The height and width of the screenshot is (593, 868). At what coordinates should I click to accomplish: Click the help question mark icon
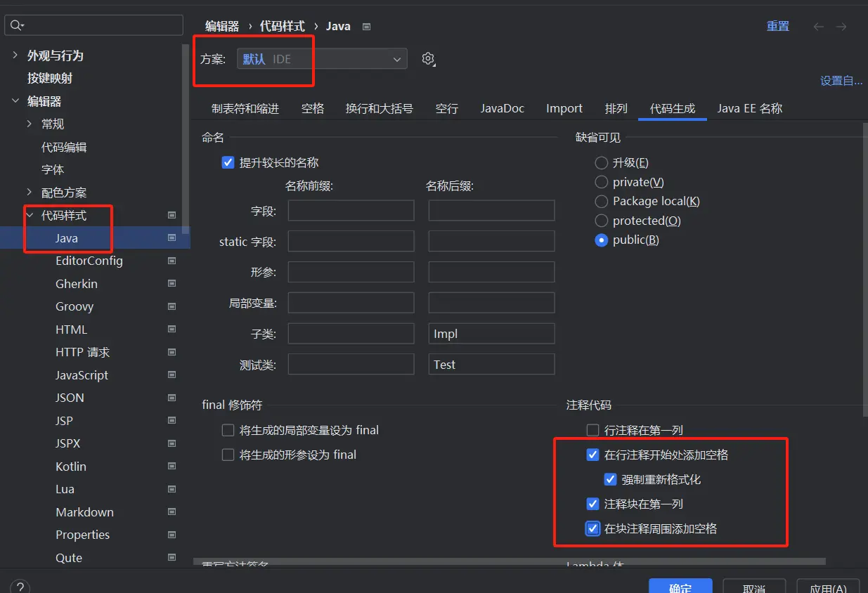pos(20,587)
